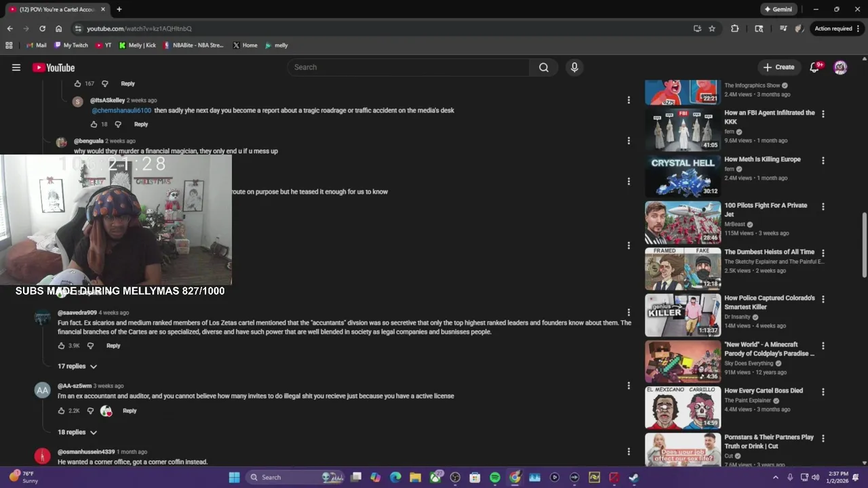Screen dimensions: 868x488
Task: Open more options for @AA-sz5wm's comment
Action: (629, 386)
